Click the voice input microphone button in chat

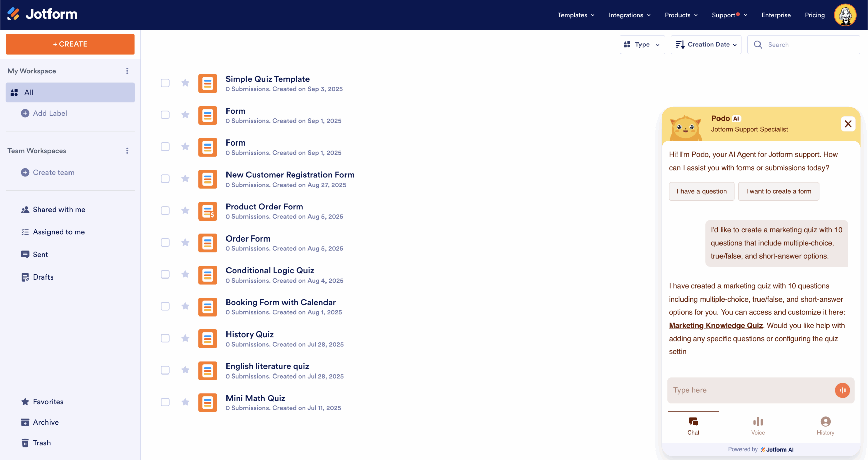(842, 390)
